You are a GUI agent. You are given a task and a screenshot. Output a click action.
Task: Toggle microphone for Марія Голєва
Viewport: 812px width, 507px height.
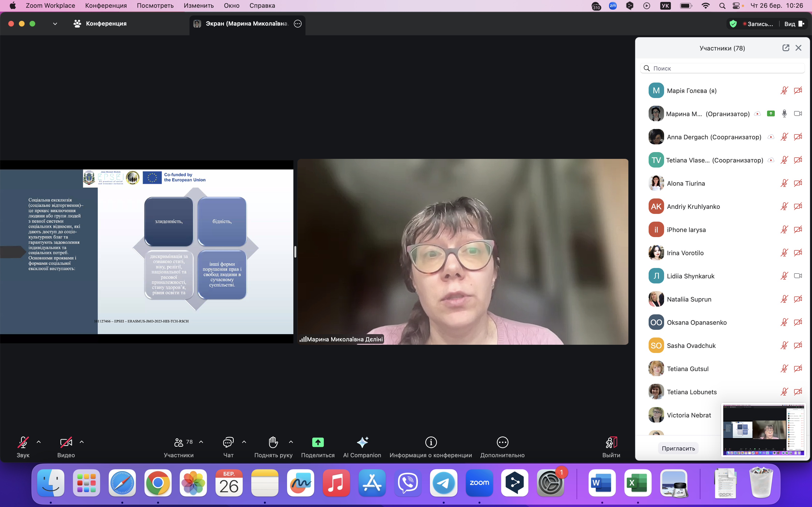(x=784, y=91)
